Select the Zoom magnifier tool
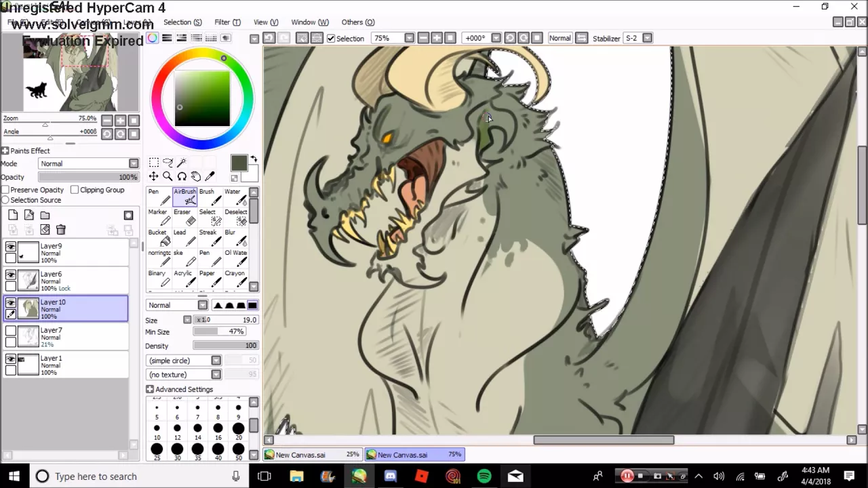This screenshot has width=868, height=488. coord(167,176)
